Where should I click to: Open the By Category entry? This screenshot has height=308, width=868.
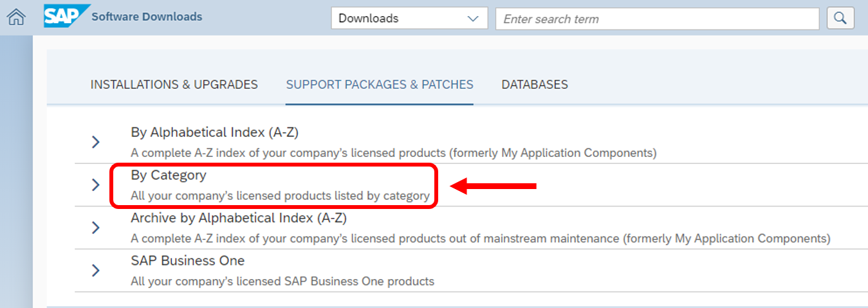tap(169, 175)
